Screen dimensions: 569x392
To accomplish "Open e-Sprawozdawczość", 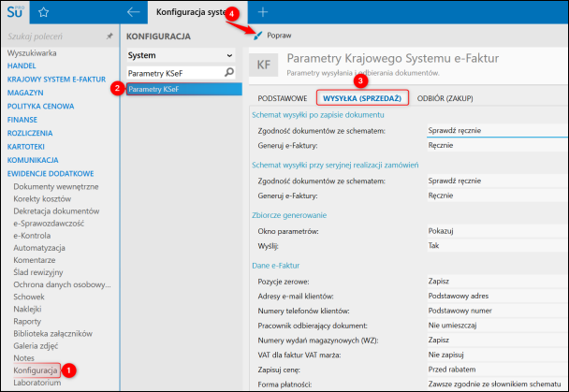I will (x=49, y=224).
